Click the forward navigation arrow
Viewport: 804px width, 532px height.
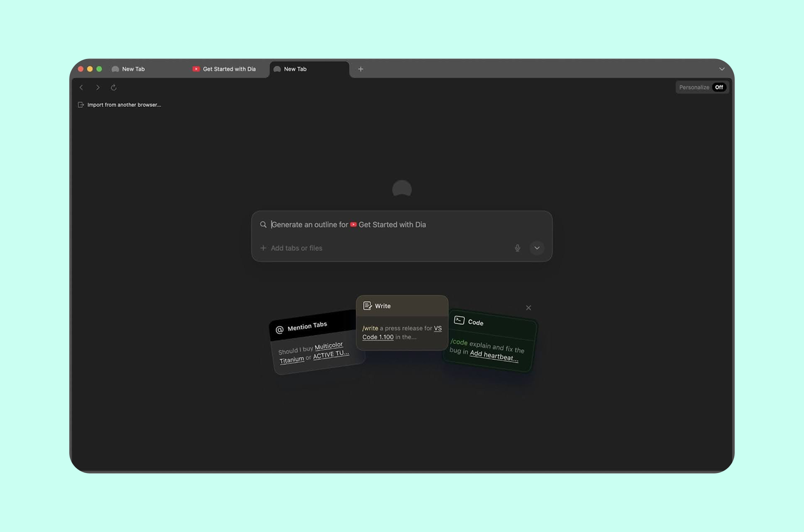tap(98, 87)
